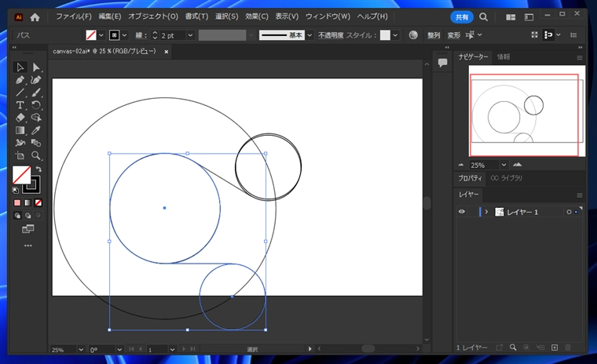The height and width of the screenshot is (364, 597).
Task: Select the Pen tool
Action: [20, 80]
